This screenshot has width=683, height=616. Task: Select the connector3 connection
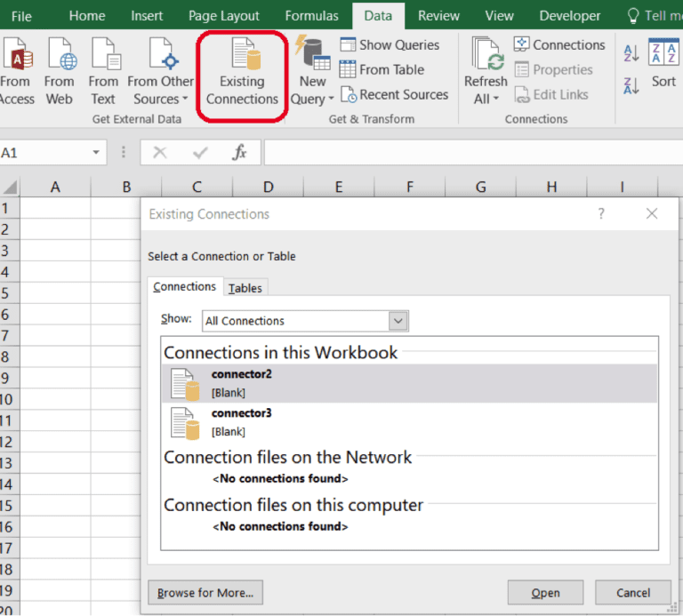click(x=409, y=422)
